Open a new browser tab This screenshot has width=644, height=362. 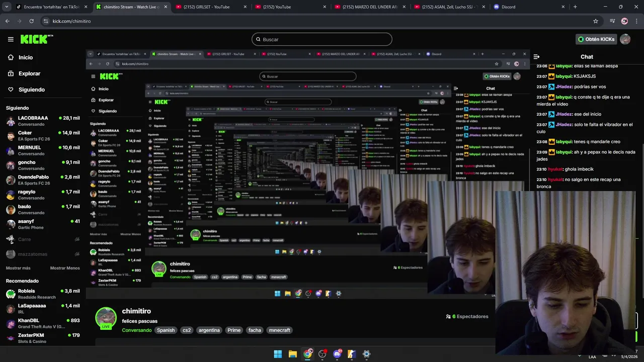[575, 7]
